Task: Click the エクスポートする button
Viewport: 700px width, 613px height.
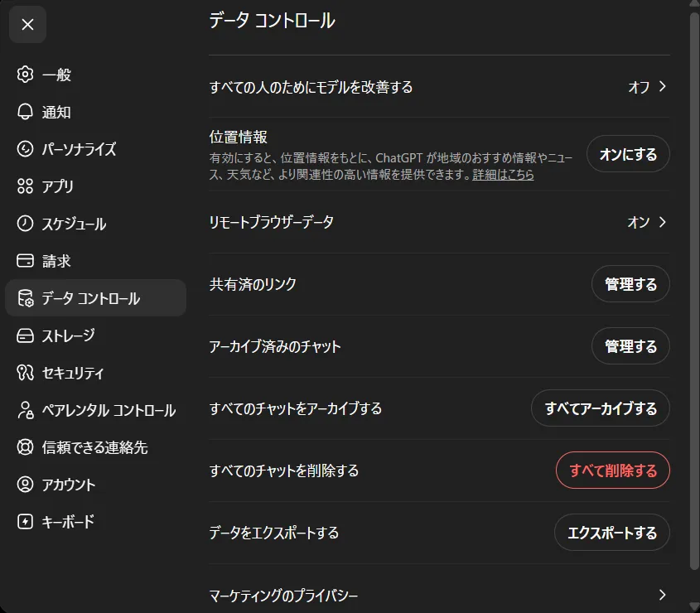Action: pos(612,532)
